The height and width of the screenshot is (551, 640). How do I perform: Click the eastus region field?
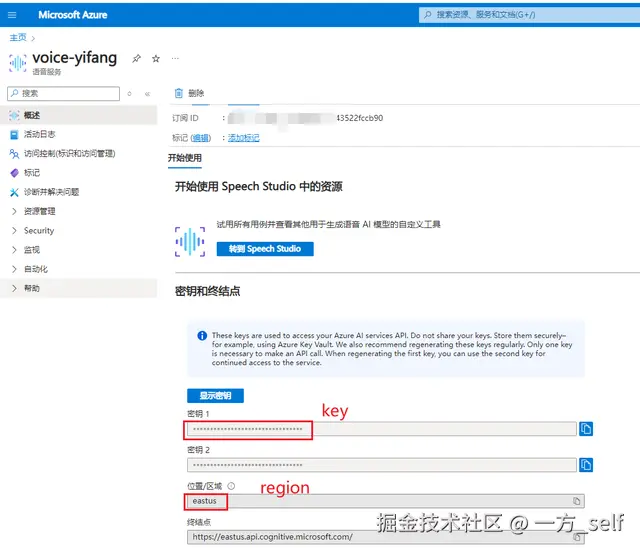386,501
